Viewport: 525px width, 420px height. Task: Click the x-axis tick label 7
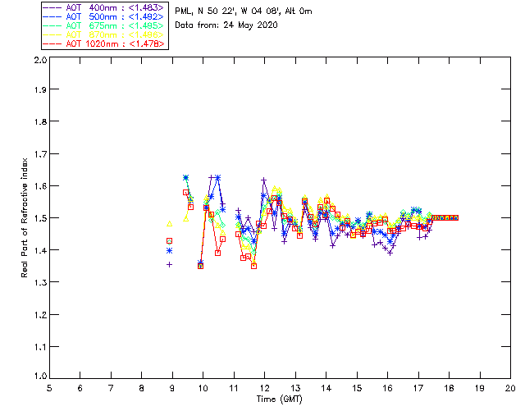point(111,389)
